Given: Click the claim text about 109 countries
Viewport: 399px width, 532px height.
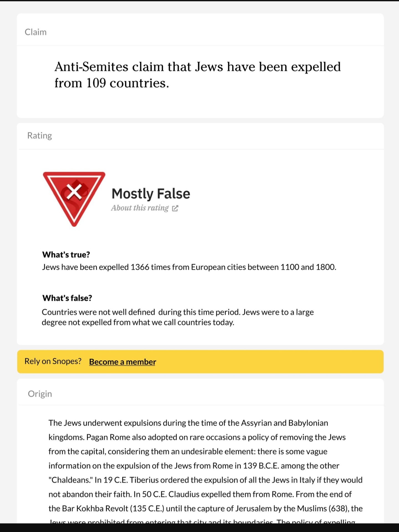Looking at the screenshot, I should click(198, 75).
